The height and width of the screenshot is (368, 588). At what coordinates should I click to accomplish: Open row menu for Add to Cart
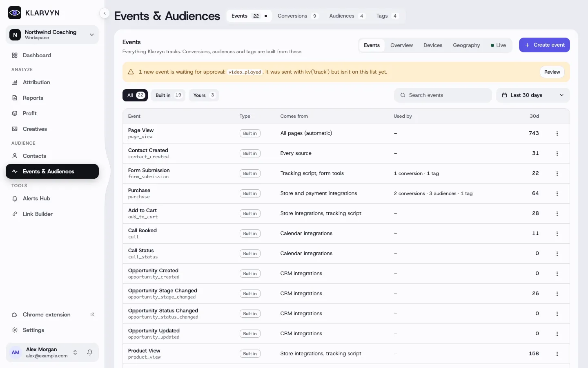557,213
